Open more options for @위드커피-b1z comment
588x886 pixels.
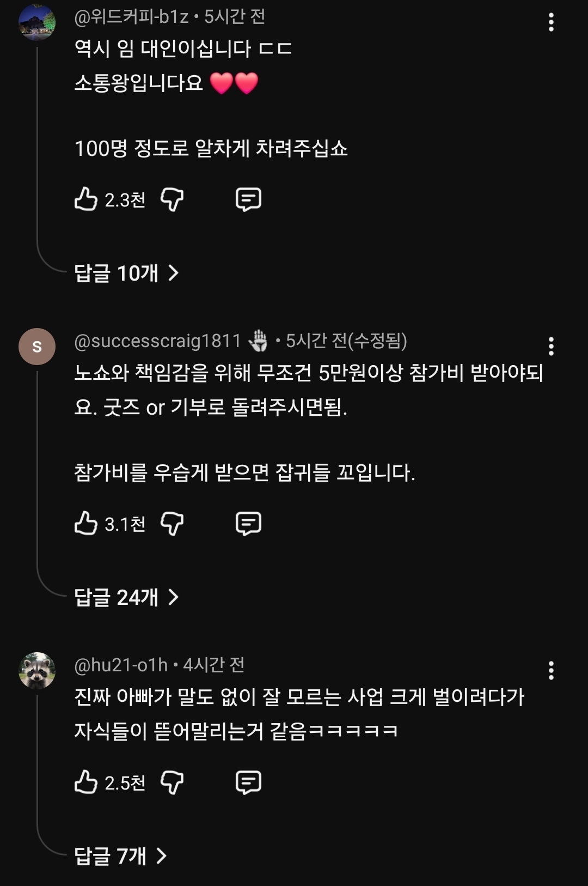(x=551, y=22)
